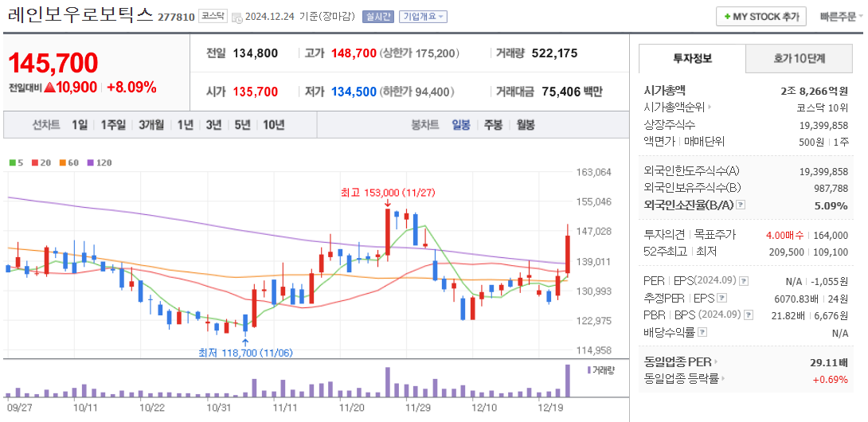The width and height of the screenshot is (868, 422).
Task: Click the 최저 118,700 (11/06) chart marker
Action: (246, 352)
